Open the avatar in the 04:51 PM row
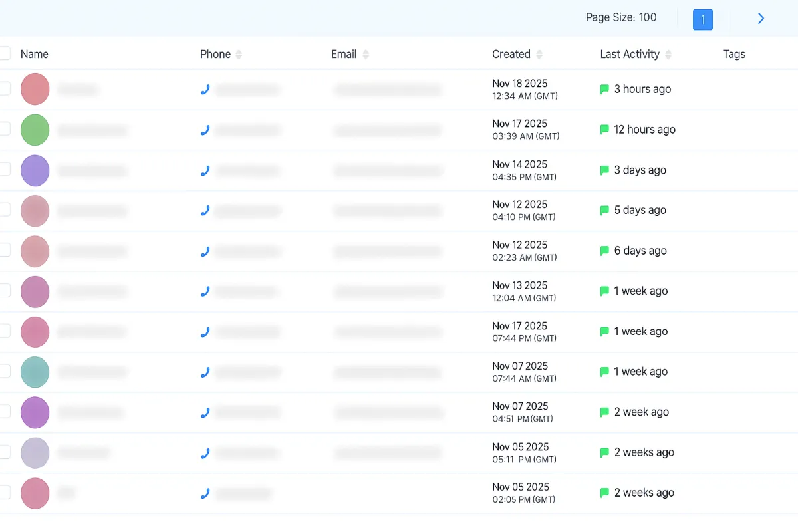The image size is (798, 532). tap(35, 412)
